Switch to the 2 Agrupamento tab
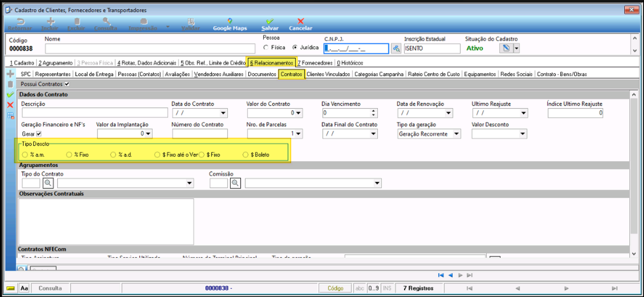 point(55,63)
